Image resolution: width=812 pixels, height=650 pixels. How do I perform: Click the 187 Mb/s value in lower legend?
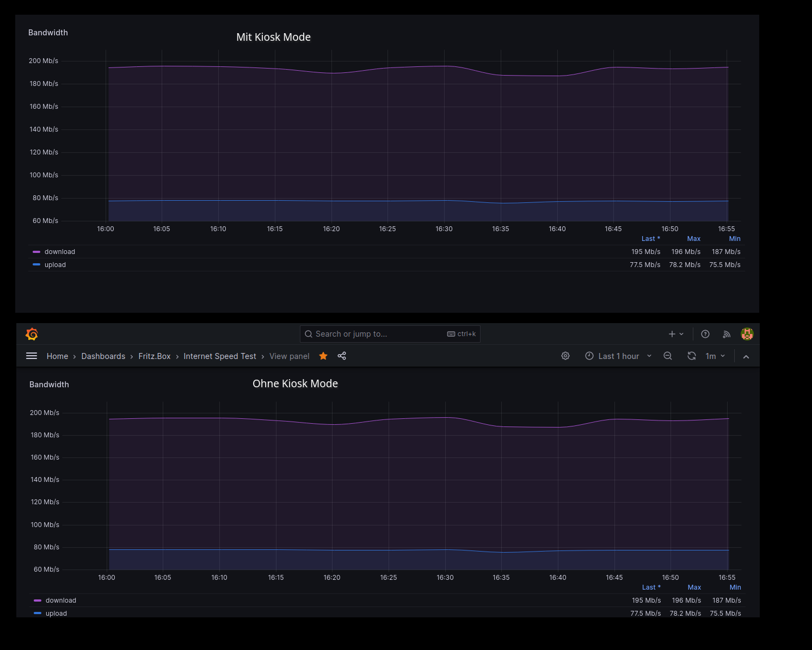[727, 601]
